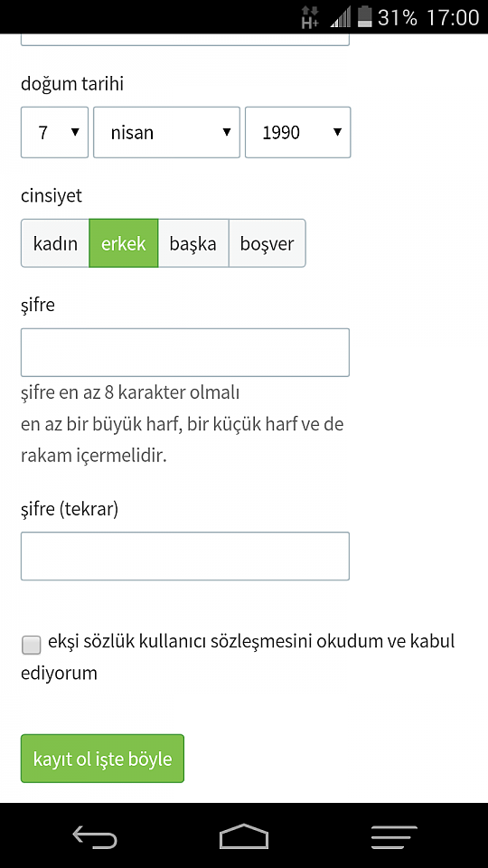Tap the Android home navigation icon
Screen dimensions: 488x868
click(243, 836)
